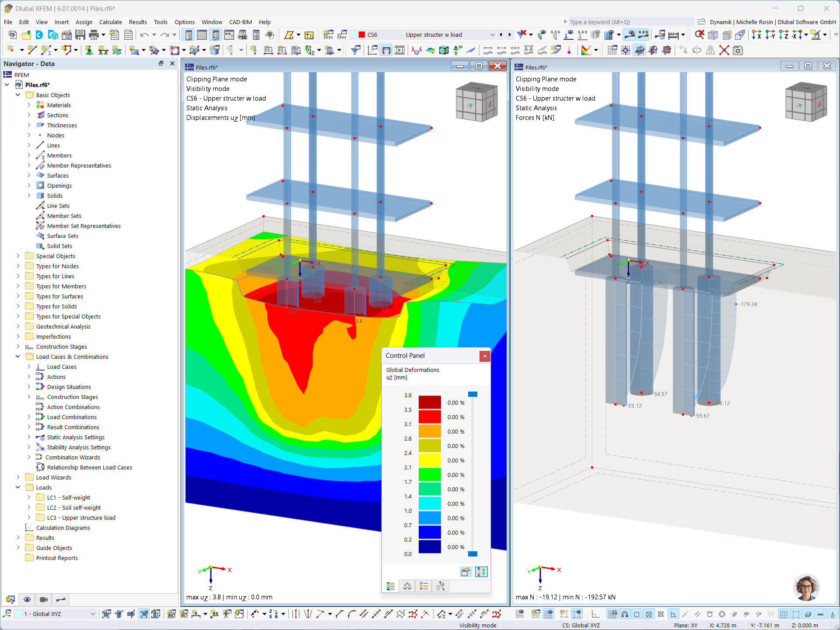Screen dimensions: 840x630
Task: Expand the Load Cases & Combinations branch
Action: 18,357
